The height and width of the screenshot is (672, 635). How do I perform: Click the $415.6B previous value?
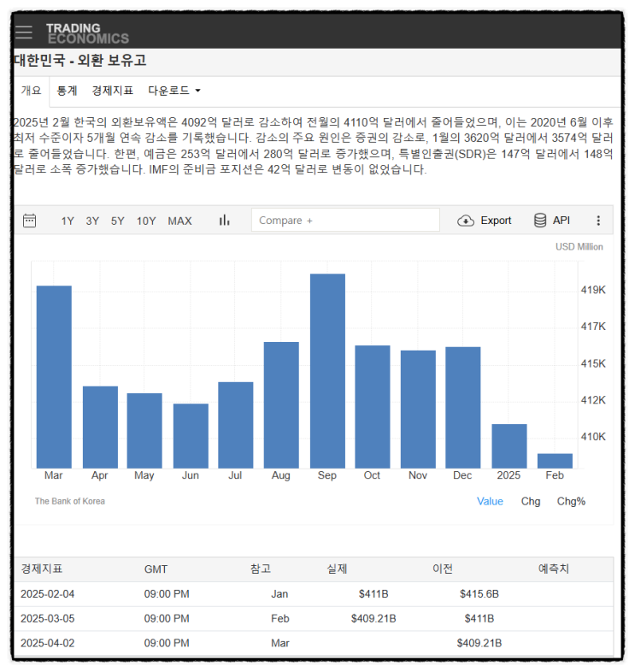coord(479,594)
